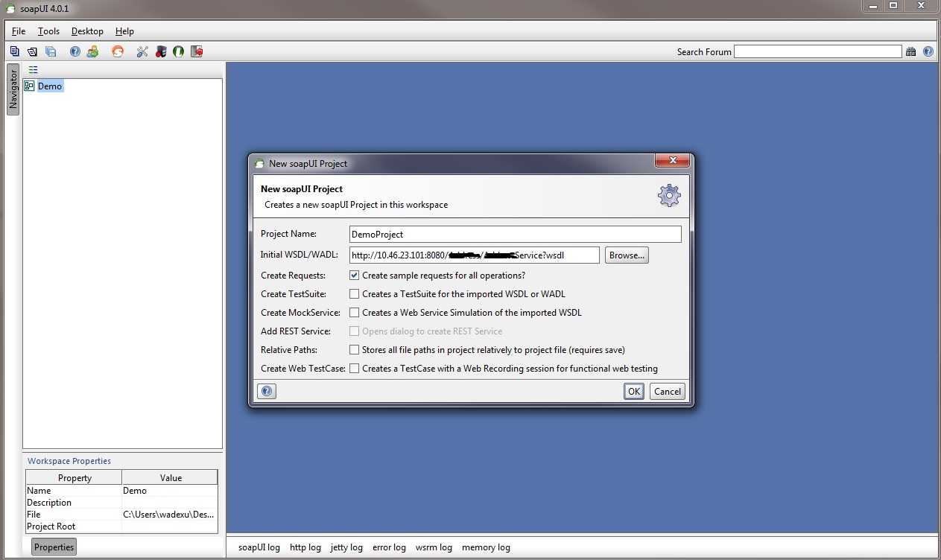
Task: Click the import project toolbar icon
Action: [32, 51]
